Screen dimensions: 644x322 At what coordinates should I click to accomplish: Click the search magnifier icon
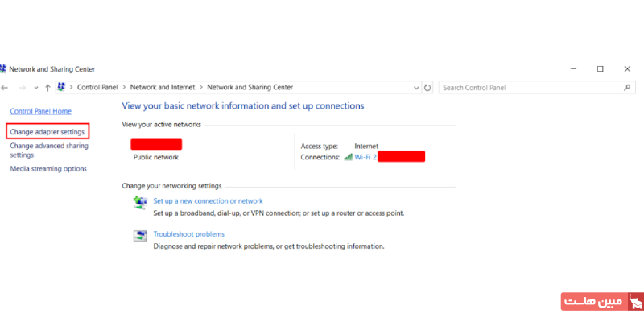tap(627, 87)
